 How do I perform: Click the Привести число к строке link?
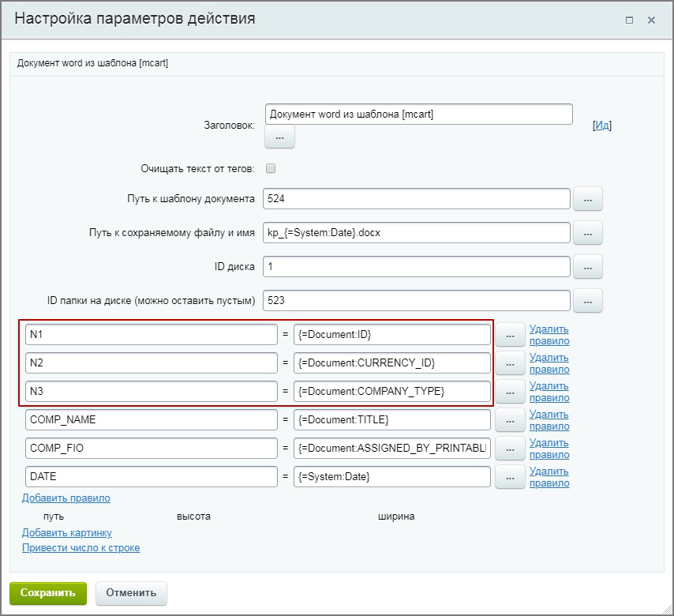(x=81, y=548)
